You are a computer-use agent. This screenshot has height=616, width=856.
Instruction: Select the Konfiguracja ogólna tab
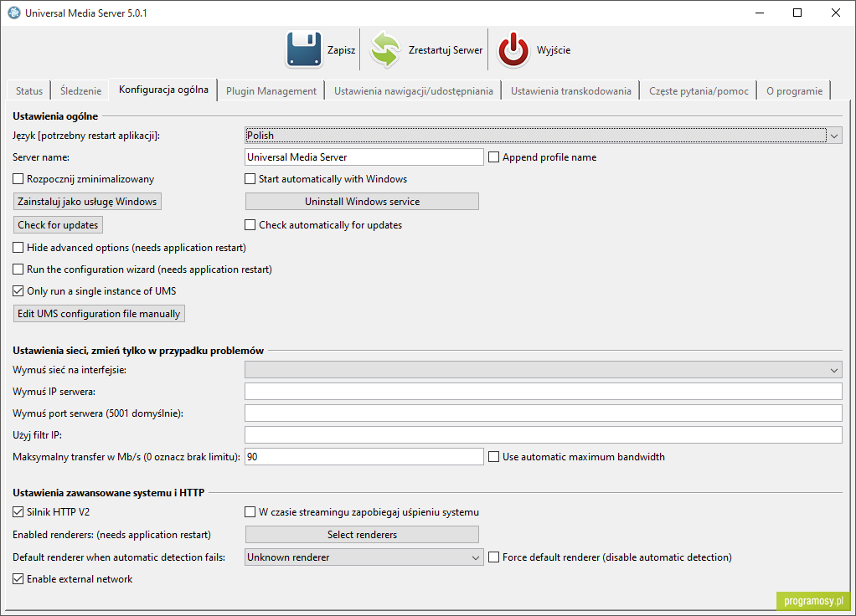click(163, 90)
